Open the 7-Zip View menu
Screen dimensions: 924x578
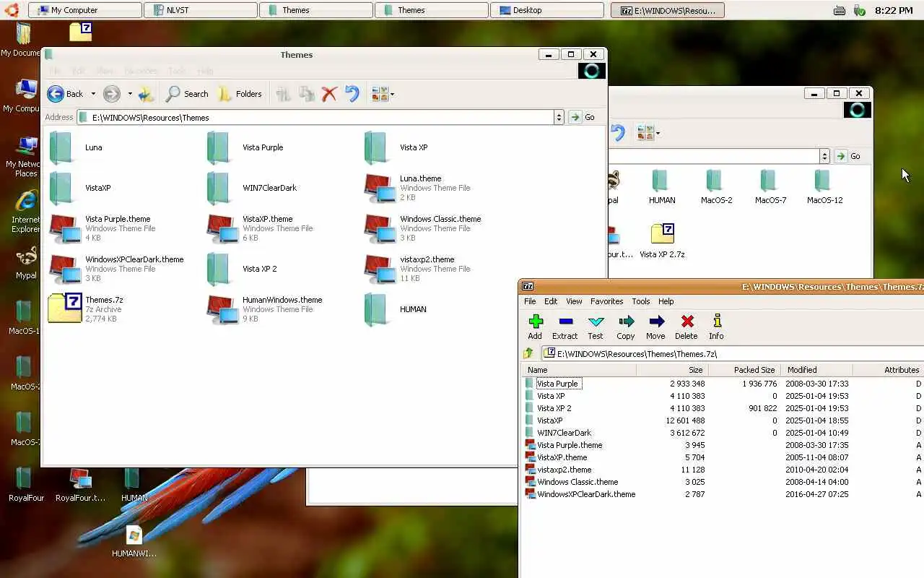click(574, 301)
